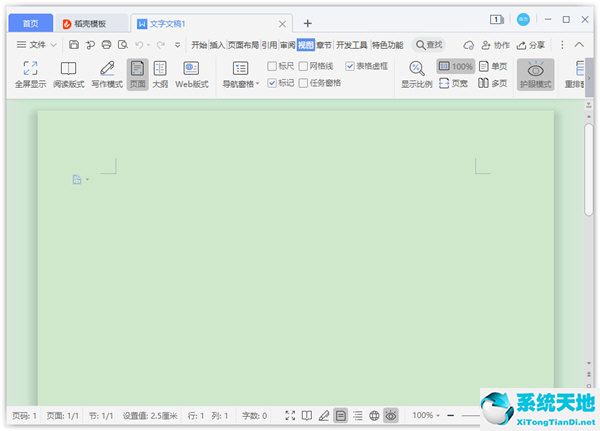Image resolution: width=600 pixels, height=431 pixels.
Task: Switch to the 首页 home tab
Action: [31, 23]
